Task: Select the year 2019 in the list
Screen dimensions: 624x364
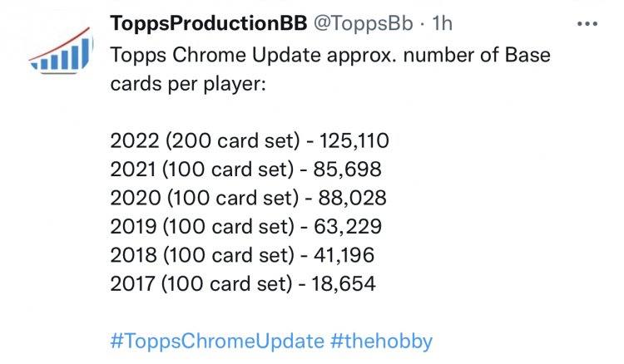Action: [x=133, y=227]
